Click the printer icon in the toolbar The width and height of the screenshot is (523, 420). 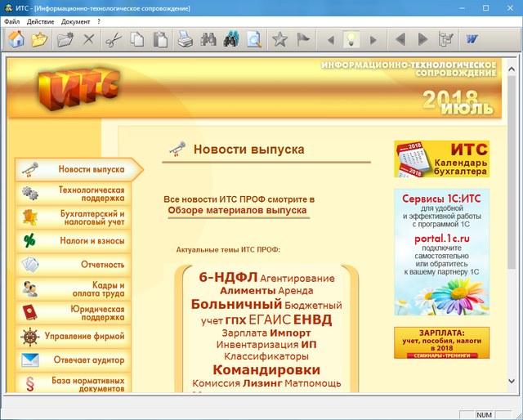tap(186, 38)
